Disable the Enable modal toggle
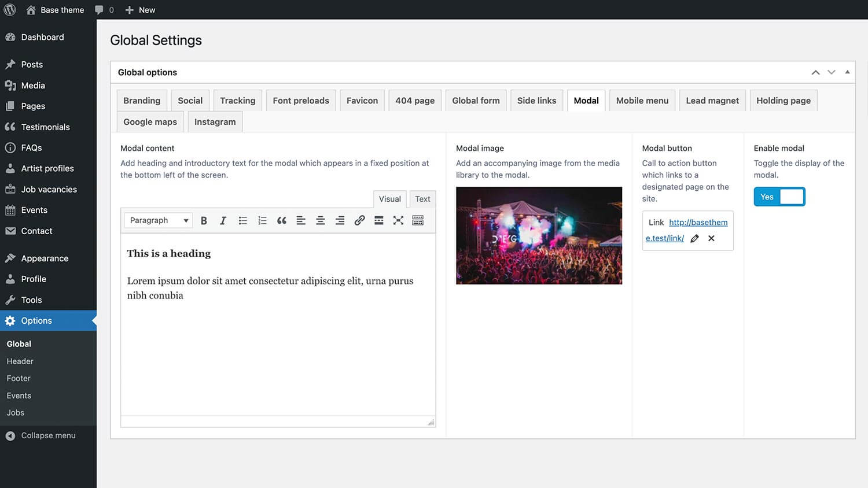Screen dimensions: 868x488 pos(779,197)
